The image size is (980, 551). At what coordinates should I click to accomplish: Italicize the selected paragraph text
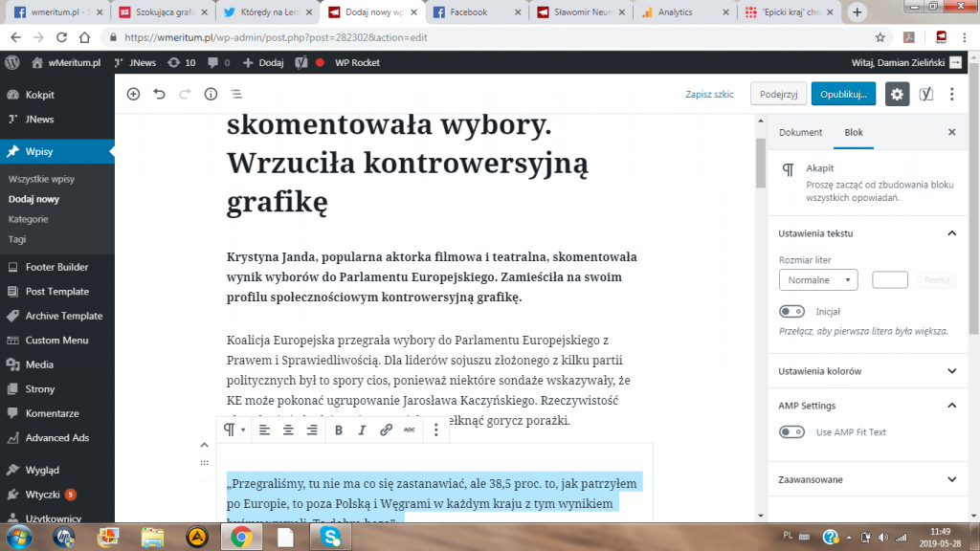pyautogui.click(x=362, y=430)
